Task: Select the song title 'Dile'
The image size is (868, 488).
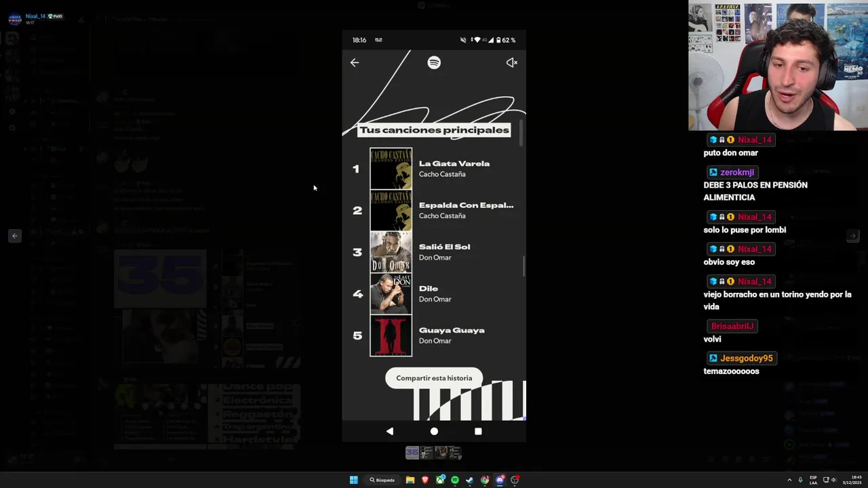Action: tap(428, 289)
